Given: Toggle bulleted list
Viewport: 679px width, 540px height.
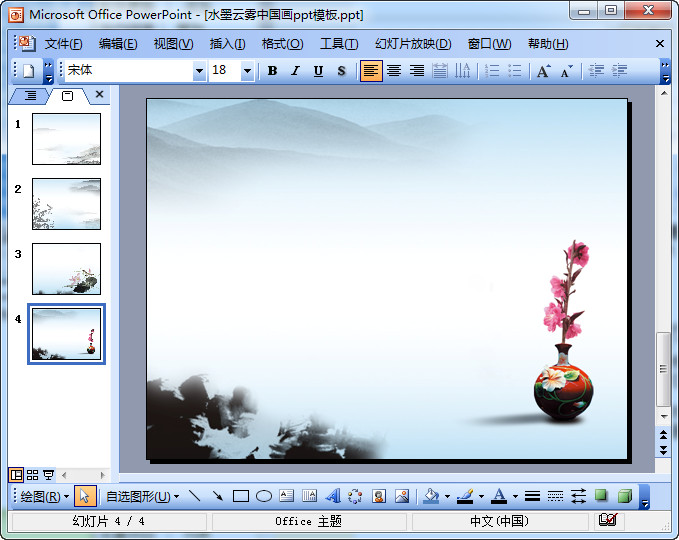Looking at the screenshot, I should click(x=514, y=71).
